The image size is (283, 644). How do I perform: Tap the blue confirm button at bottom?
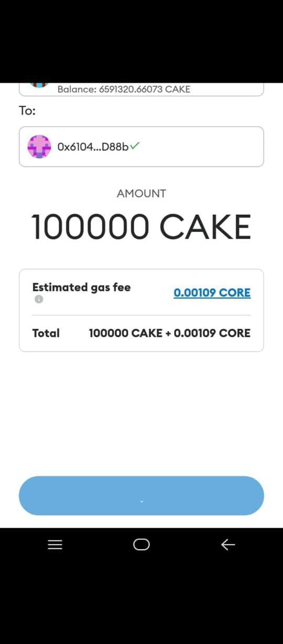[141, 496]
